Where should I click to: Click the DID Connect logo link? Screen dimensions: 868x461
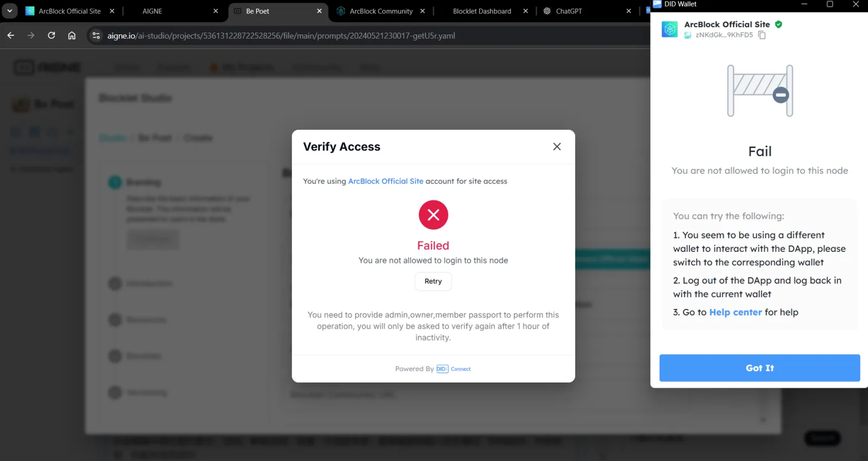(x=454, y=369)
